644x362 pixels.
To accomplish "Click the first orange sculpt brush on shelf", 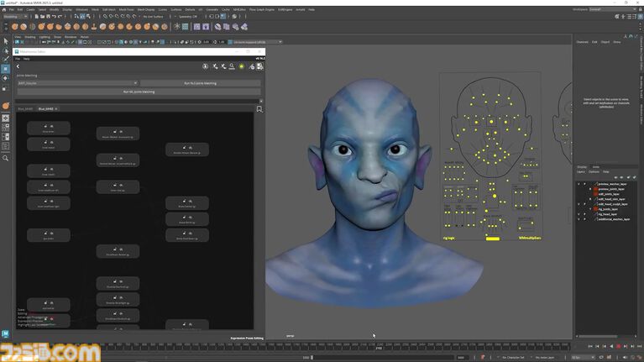I will [15, 27].
